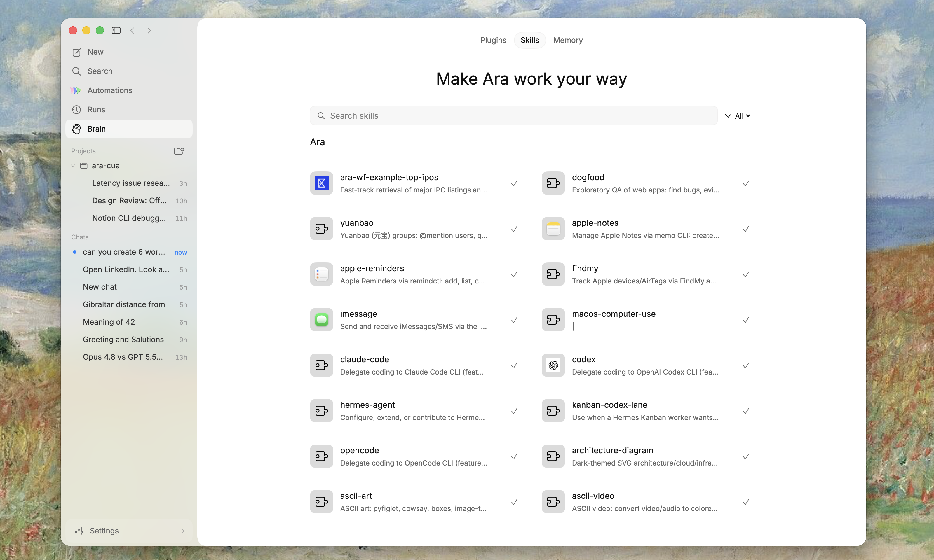Click the codex OpenAI logo icon
Image resolution: width=934 pixels, height=560 pixels.
coord(553,365)
